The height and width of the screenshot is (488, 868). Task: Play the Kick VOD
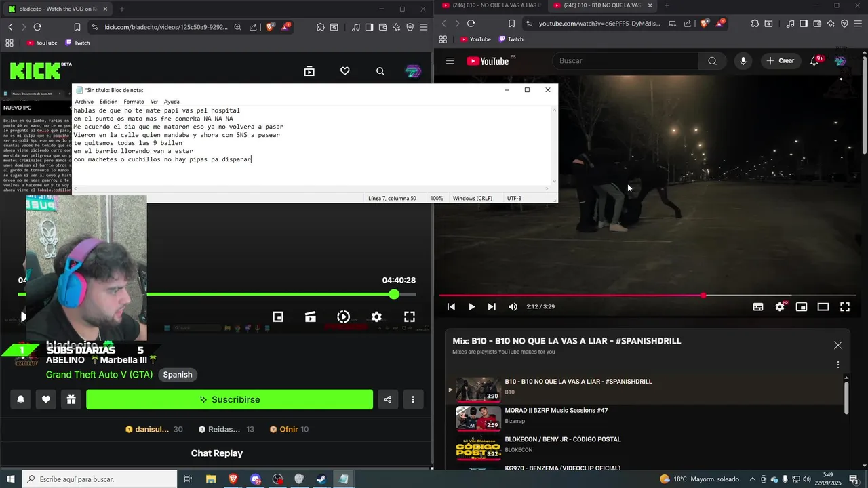click(23, 317)
